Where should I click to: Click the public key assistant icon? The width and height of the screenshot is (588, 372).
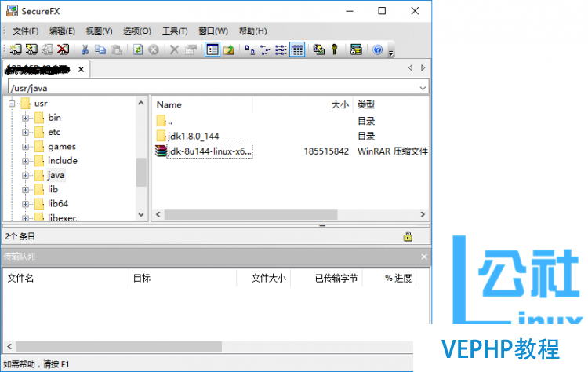[x=335, y=49]
